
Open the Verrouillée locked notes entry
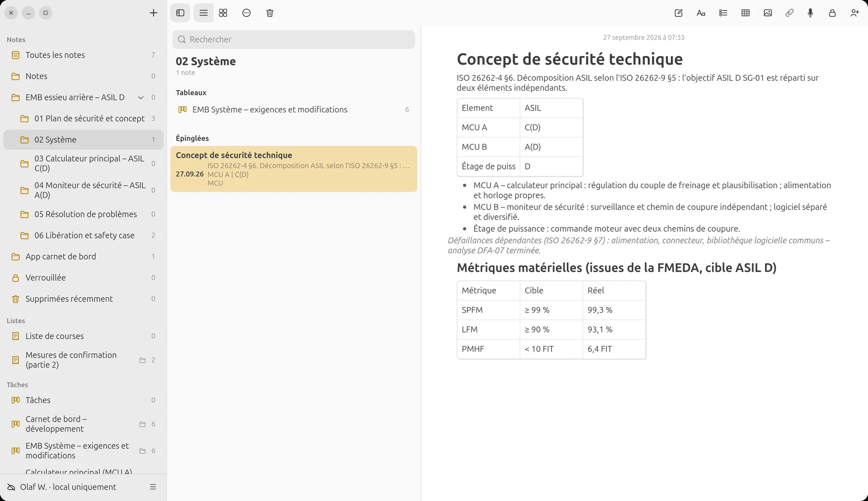click(83, 278)
